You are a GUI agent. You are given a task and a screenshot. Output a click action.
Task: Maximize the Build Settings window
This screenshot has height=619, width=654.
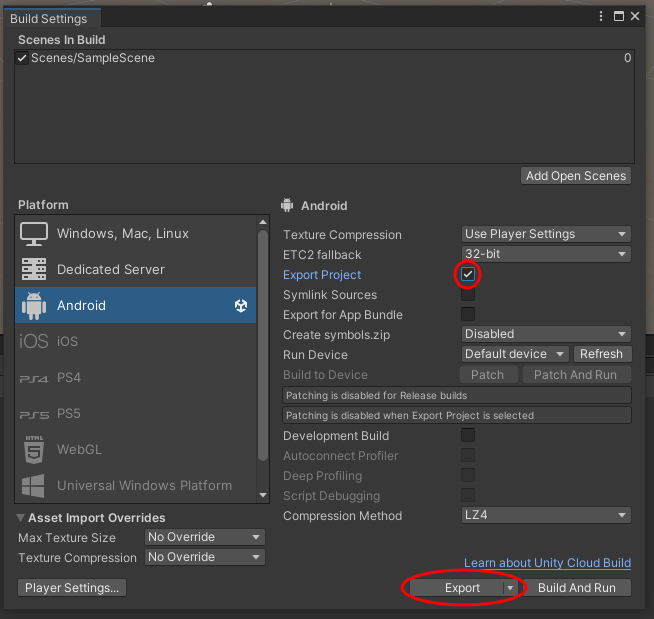[x=619, y=16]
